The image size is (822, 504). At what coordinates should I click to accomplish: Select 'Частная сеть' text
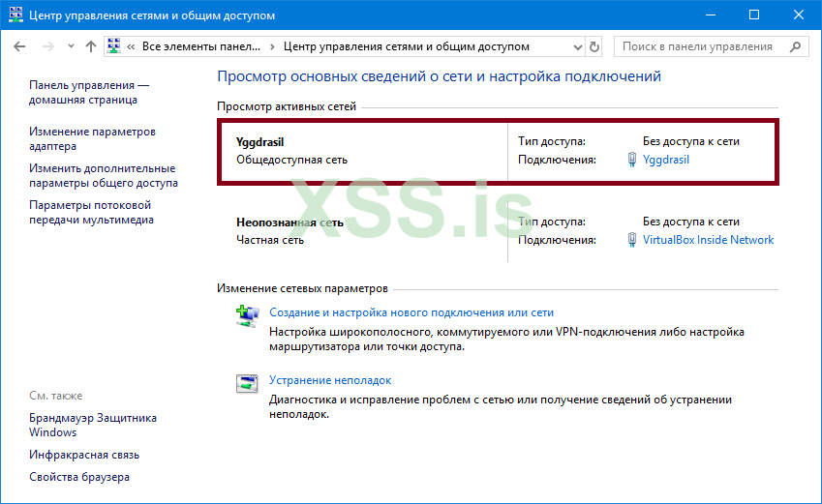[270, 240]
